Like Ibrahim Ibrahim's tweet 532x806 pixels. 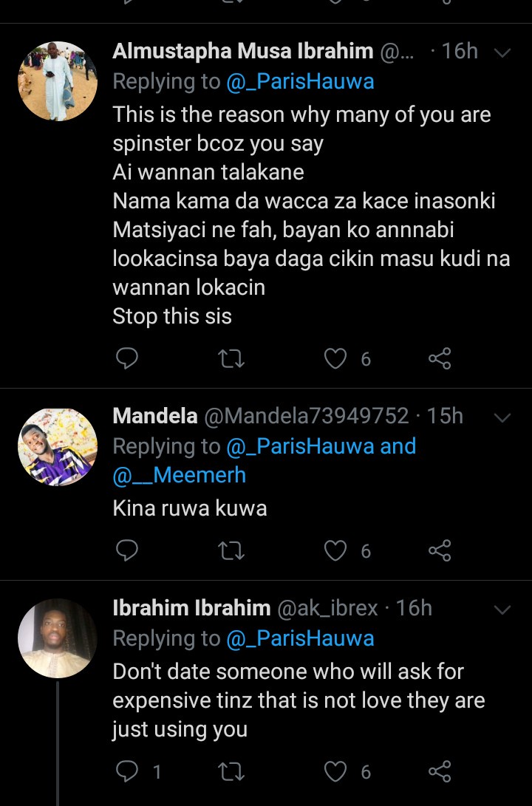(336, 772)
